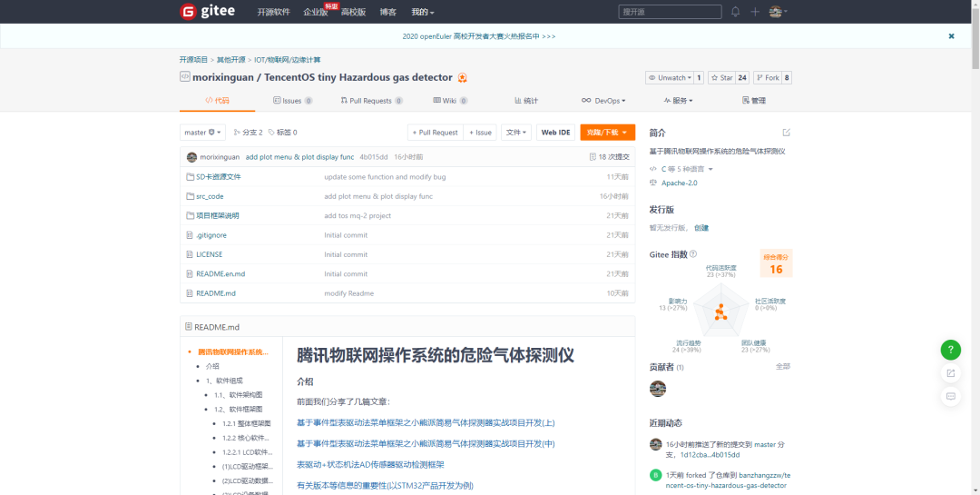The image size is (980, 495).
Task: Open the Unwatch dropdown
Action: 670,78
